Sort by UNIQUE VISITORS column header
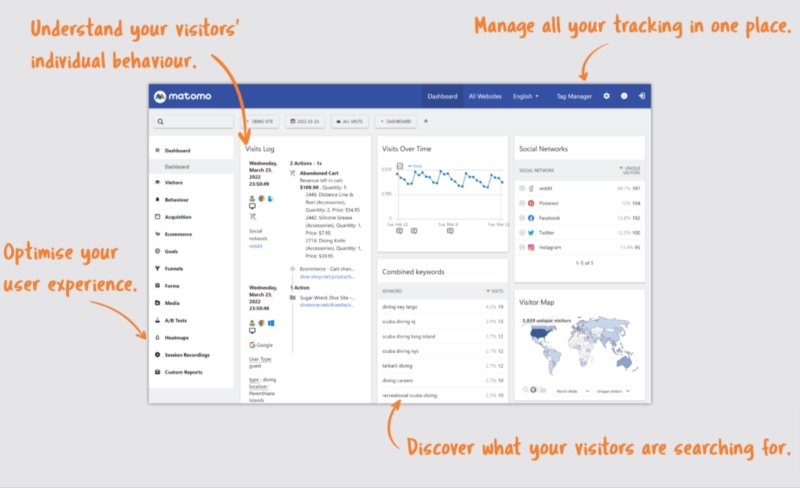The height and width of the screenshot is (488, 800). [630, 170]
